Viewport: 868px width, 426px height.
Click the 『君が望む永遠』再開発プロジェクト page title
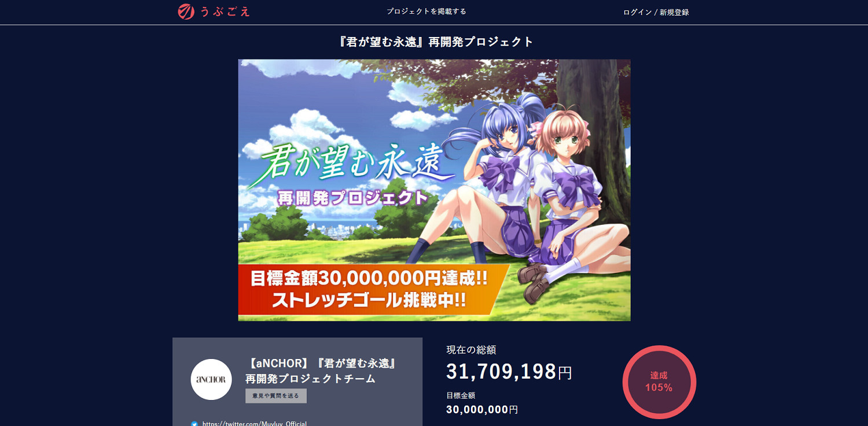434,42
